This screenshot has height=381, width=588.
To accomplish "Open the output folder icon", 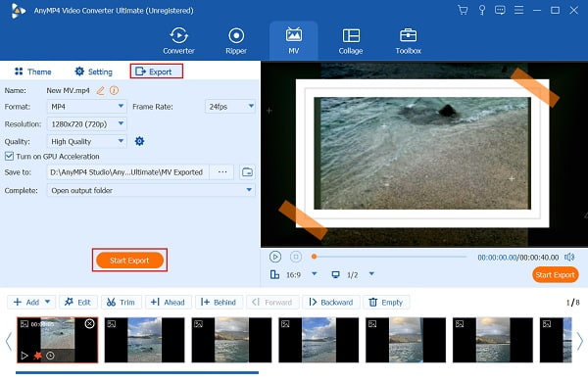I will click(x=248, y=172).
